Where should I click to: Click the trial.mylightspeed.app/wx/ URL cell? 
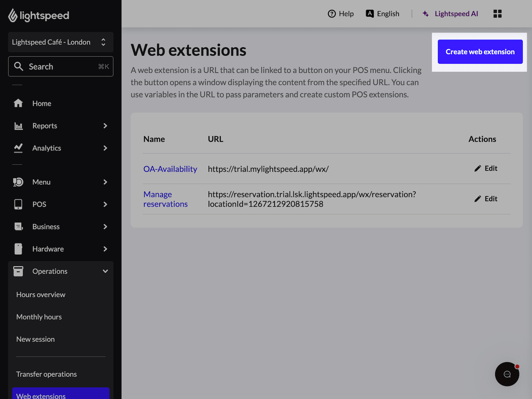point(268,169)
